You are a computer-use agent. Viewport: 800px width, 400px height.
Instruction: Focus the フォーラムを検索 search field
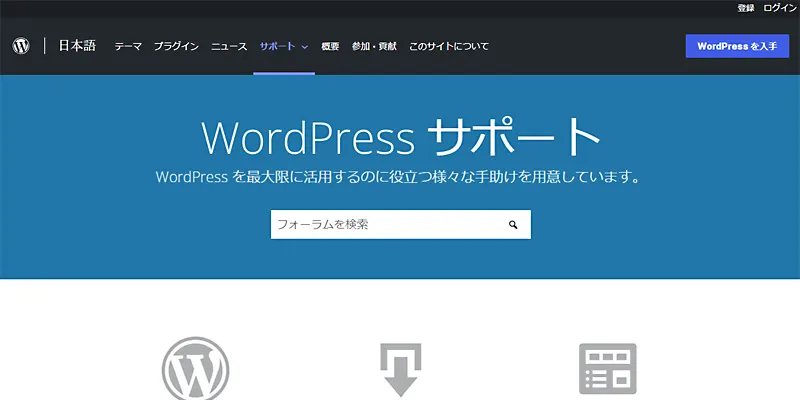[385, 225]
